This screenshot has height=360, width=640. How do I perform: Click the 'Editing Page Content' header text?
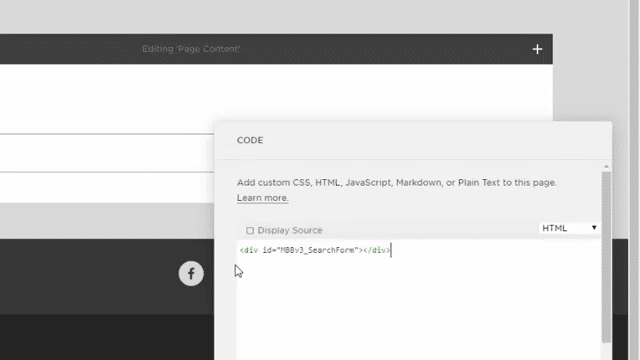pos(191,49)
